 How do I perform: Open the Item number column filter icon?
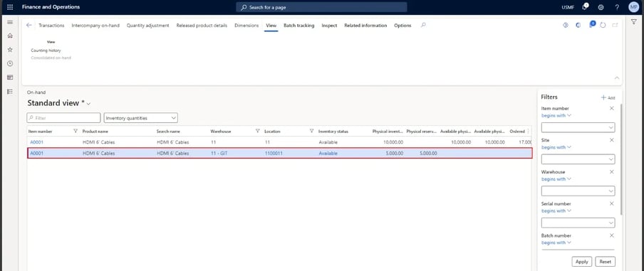click(76, 131)
